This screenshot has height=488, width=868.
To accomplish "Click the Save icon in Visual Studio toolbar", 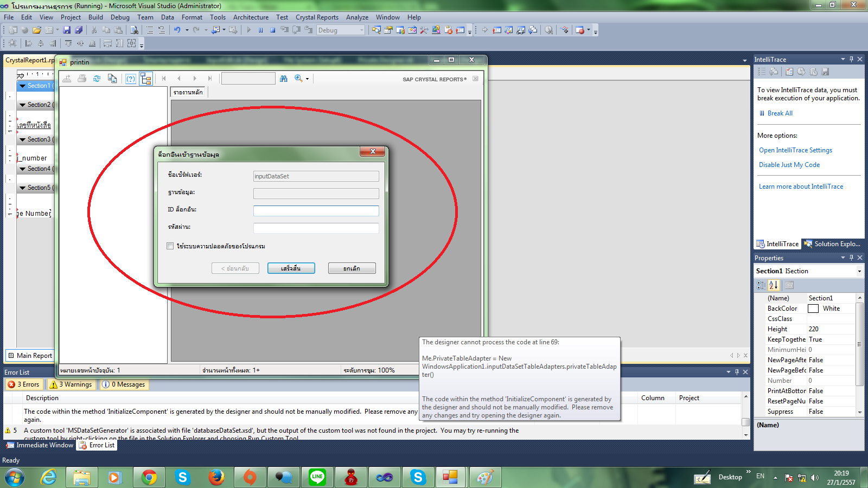I will coord(67,30).
